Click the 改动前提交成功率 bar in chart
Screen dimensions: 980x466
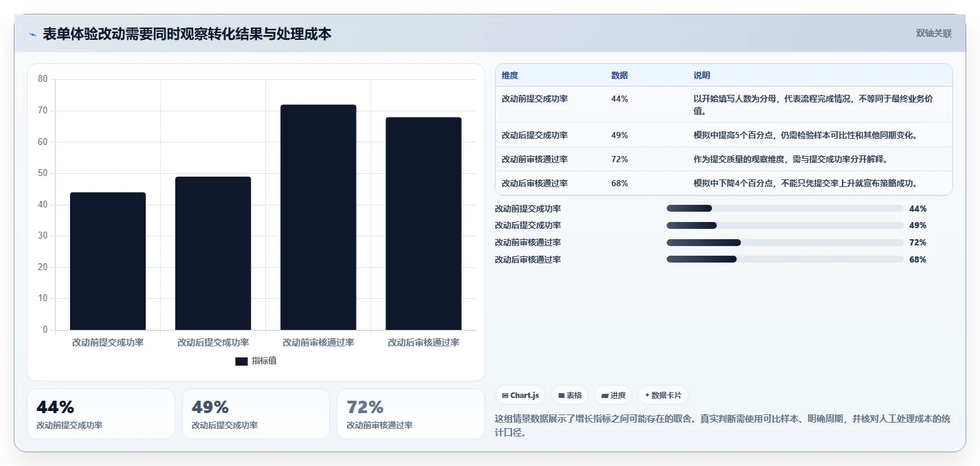(108, 261)
